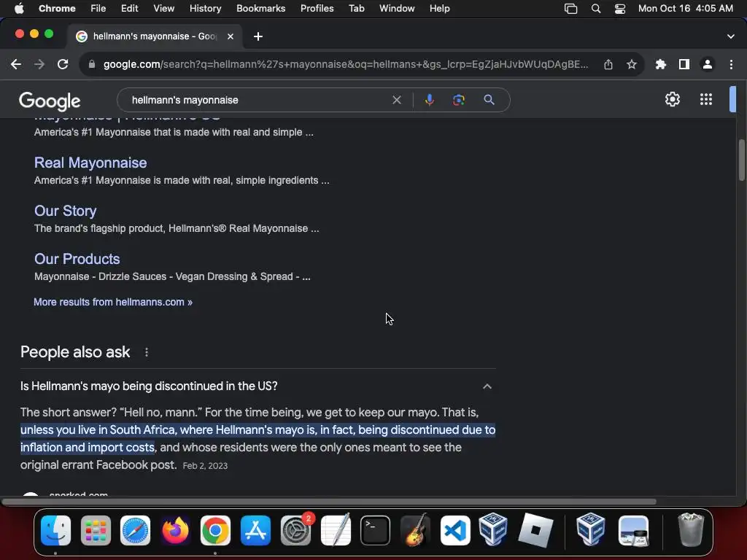Open the Our Products link

click(x=77, y=259)
